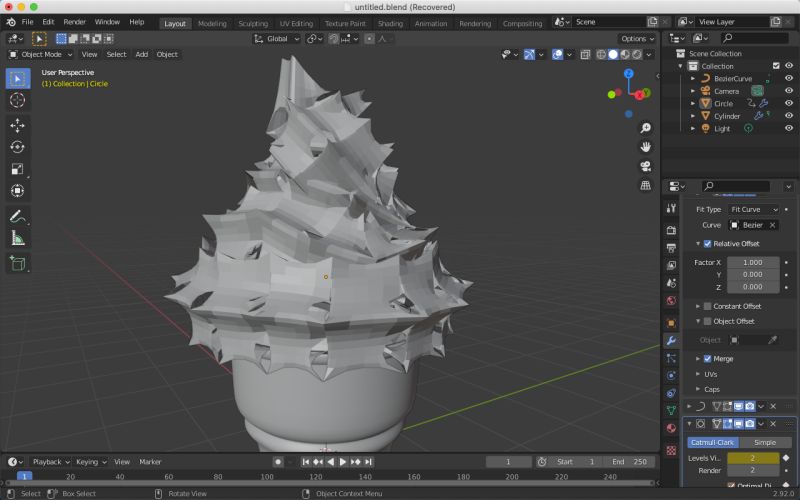Select the Measure tool
The height and width of the screenshot is (500, 800).
(17, 238)
